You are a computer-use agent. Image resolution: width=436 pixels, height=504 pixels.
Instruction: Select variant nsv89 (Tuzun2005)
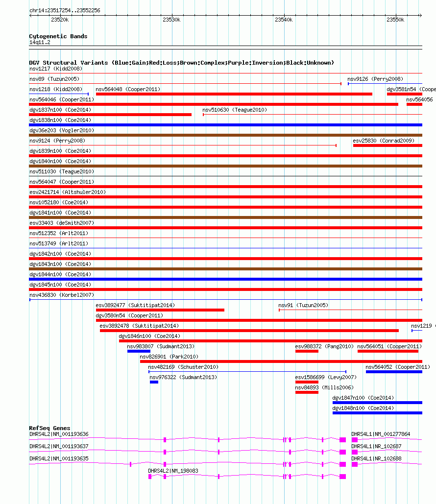54,79
